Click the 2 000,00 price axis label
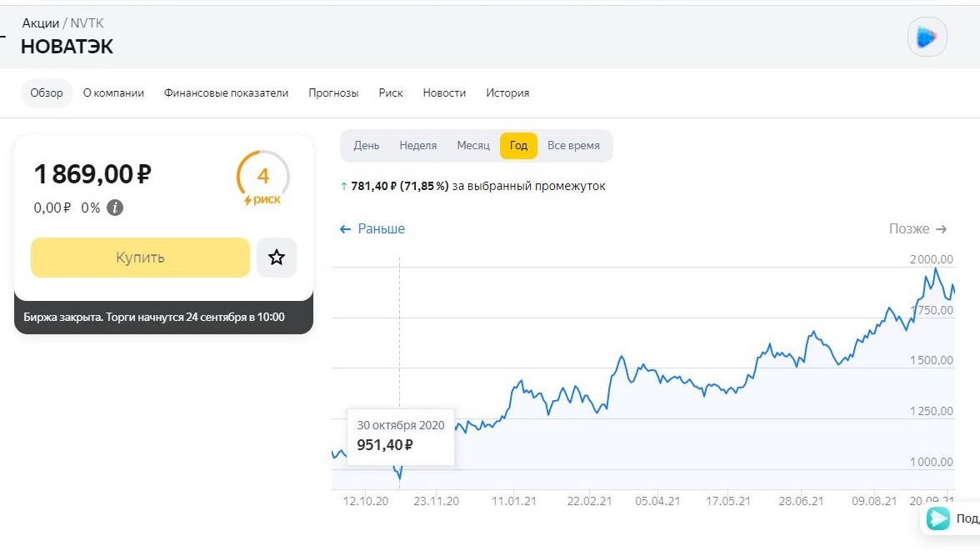Image resolution: width=980 pixels, height=551 pixels. pyautogui.click(x=932, y=259)
